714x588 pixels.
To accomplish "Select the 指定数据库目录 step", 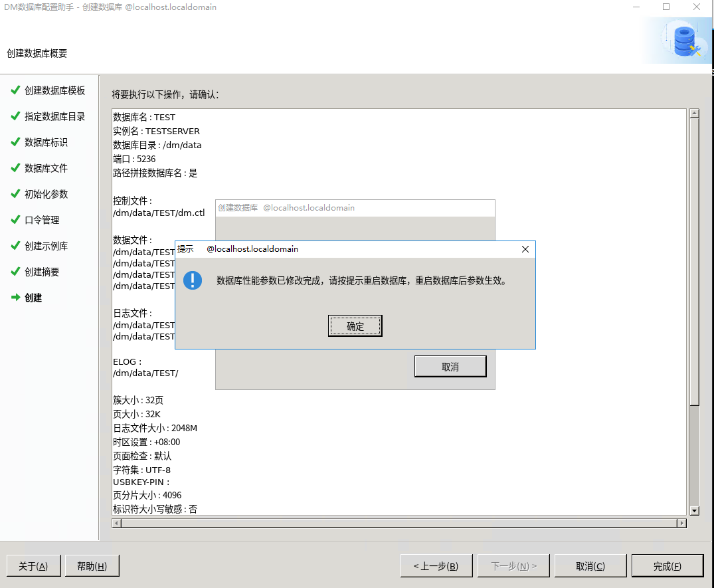I will pos(54,116).
